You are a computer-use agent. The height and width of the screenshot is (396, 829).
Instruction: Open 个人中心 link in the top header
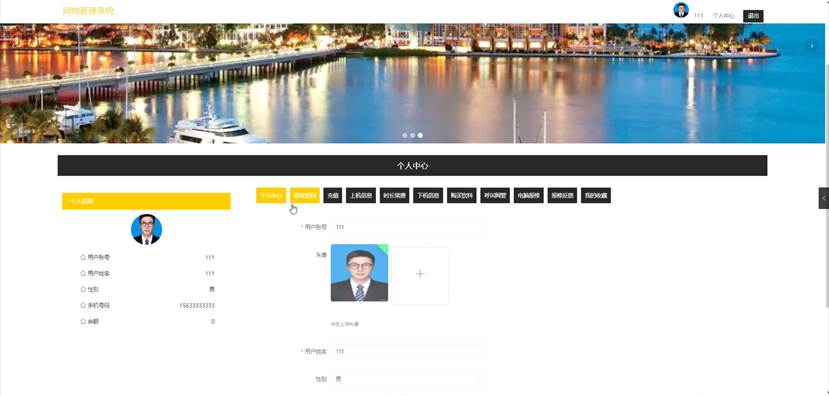[x=723, y=16]
